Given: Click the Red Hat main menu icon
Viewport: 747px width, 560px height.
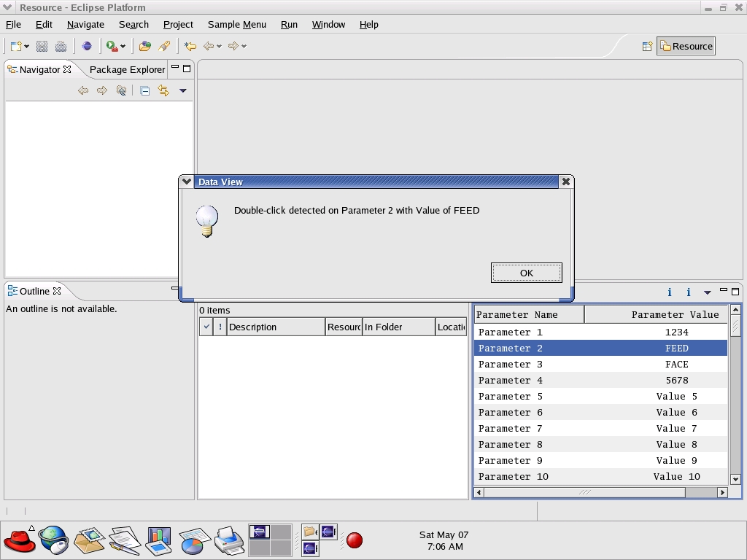Looking at the screenshot, I should (19, 540).
